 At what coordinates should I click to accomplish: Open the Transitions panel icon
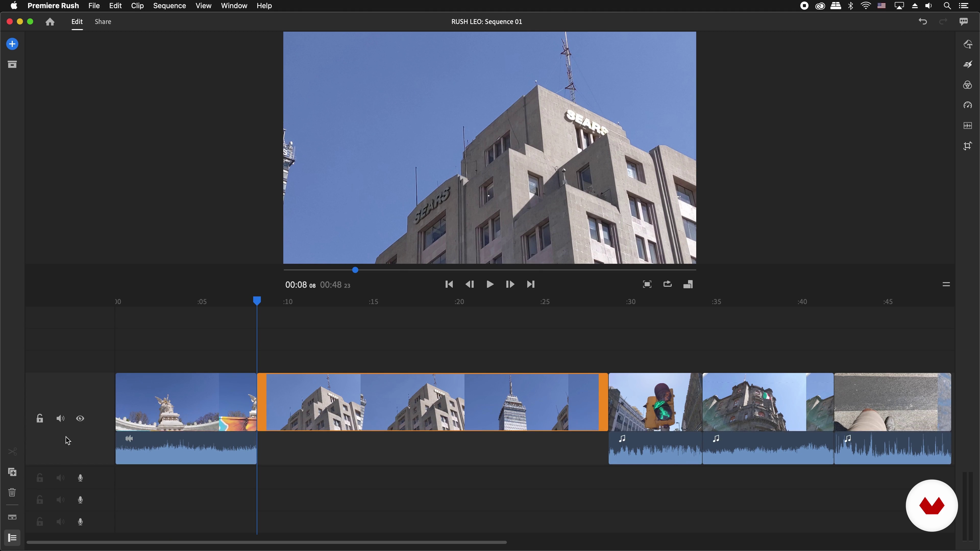pos(968,65)
